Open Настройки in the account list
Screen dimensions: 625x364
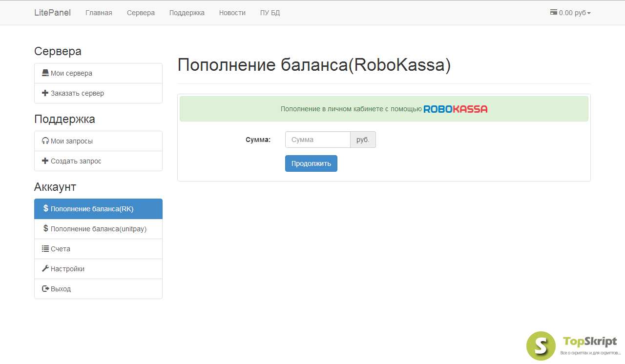(x=98, y=269)
